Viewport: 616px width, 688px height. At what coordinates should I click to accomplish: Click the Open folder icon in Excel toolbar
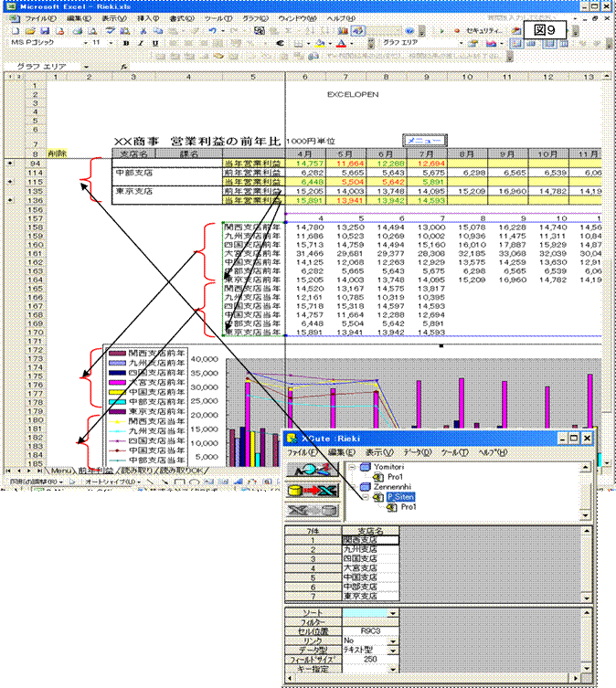pyautogui.click(x=30, y=31)
